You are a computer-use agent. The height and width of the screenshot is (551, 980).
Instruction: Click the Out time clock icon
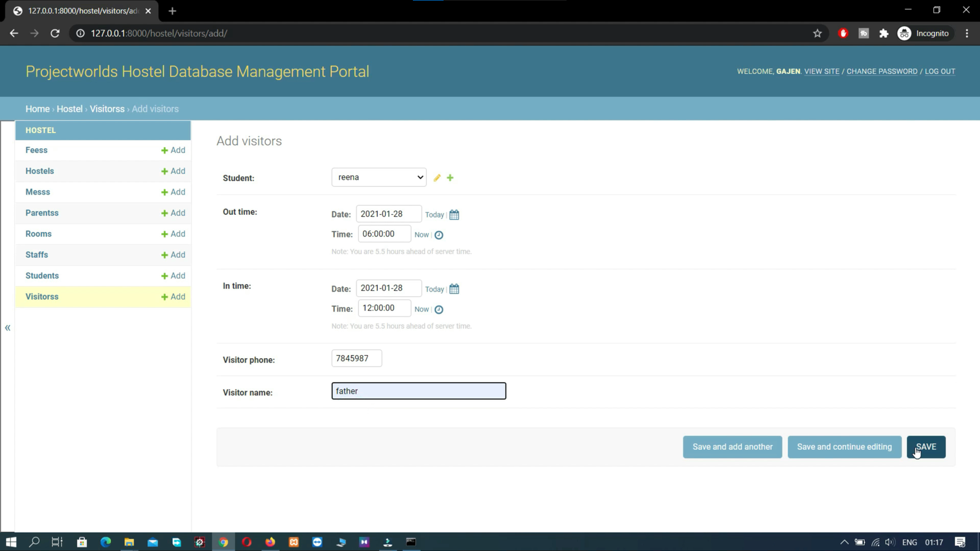click(x=439, y=235)
